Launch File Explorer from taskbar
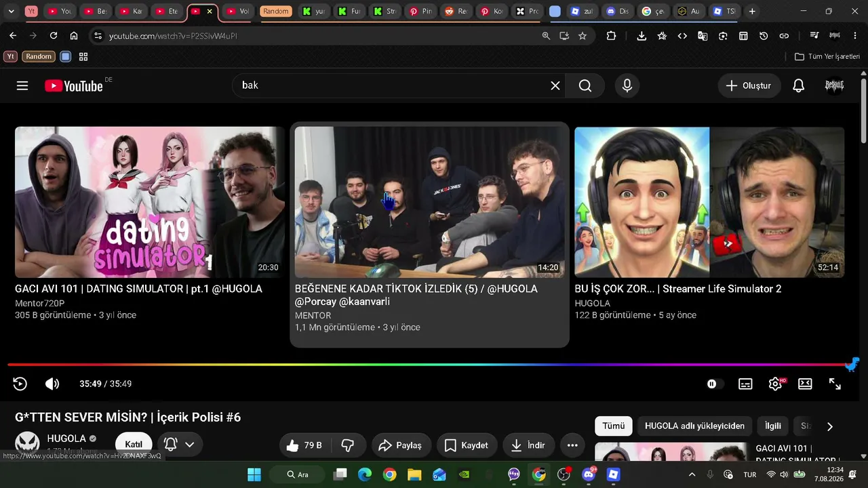This screenshot has height=488, width=868. [x=414, y=474]
